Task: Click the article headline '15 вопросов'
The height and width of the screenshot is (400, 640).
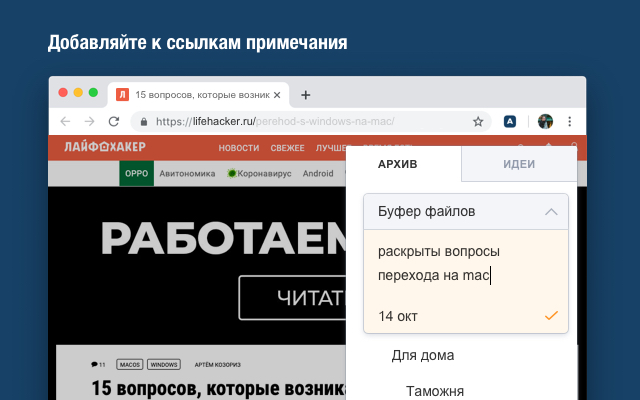Action: (x=219, y=389)
